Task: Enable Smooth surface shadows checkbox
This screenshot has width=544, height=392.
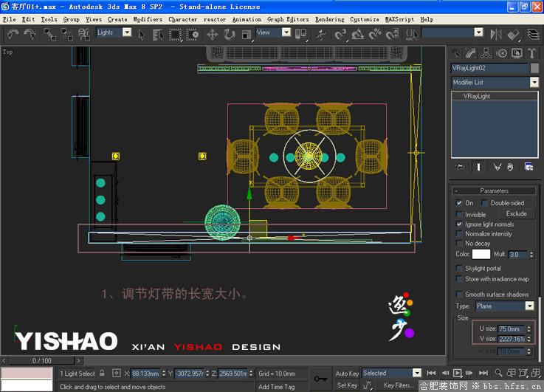Action: [x=459, y=295]
